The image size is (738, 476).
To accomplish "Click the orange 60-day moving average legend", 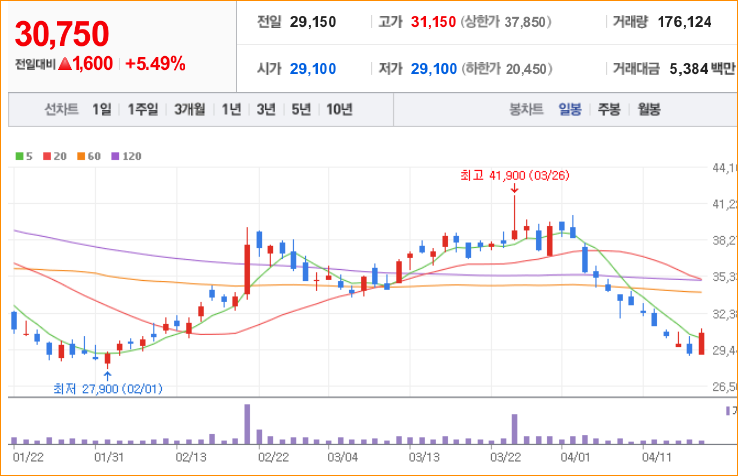I will 89,156.
